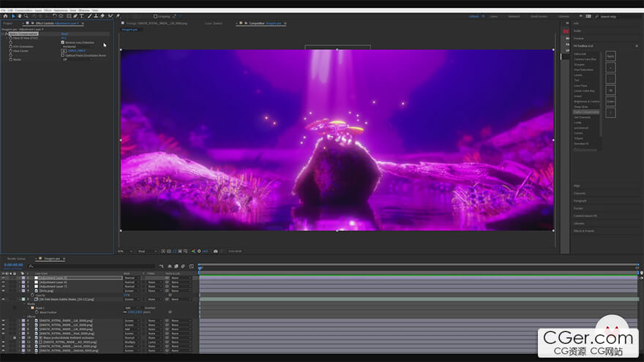Image resolution: width=644 pixels, height=362 pixels.
Task: Expand Adjustment Layer 8 twirl arrow
Action: pos(19,282)
